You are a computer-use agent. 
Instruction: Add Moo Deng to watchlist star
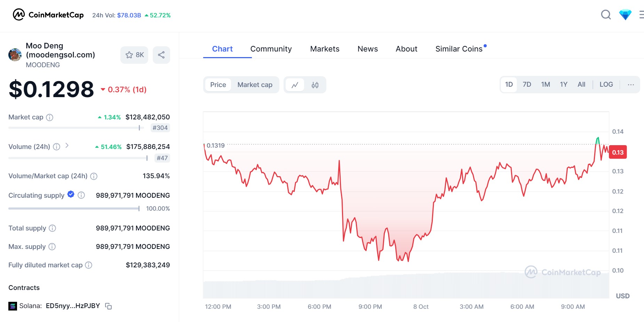[134, 55]
